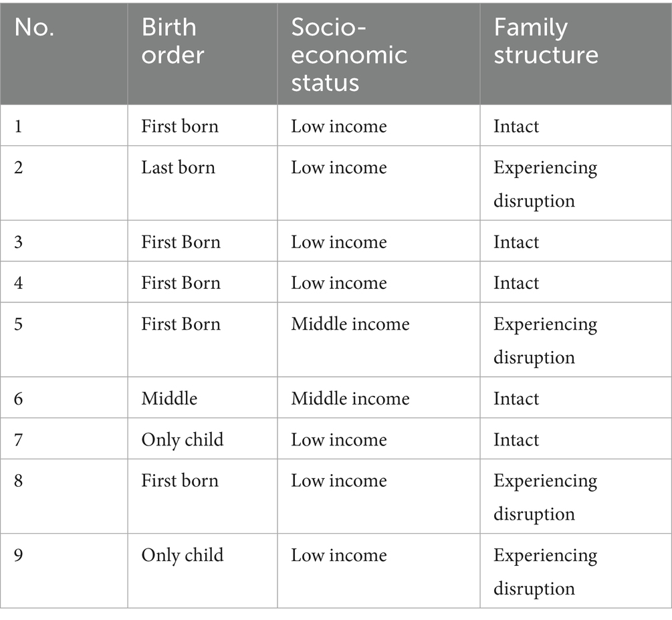The height and width of the screenshot is (620, 672).
Task: Select the "Last born" cell
Action: tap(179, 167)
